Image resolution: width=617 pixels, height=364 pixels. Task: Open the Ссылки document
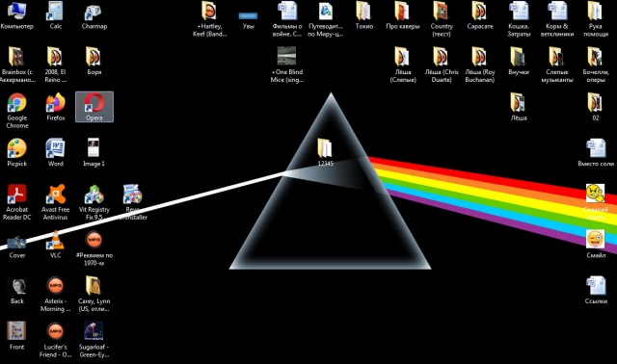click(x=596, y=291)
